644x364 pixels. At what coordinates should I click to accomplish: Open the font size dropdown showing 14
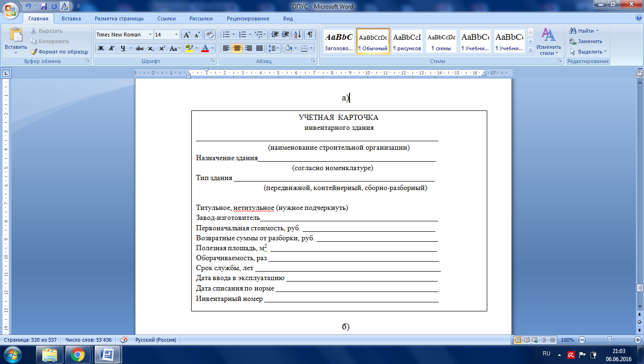(177, 35)
